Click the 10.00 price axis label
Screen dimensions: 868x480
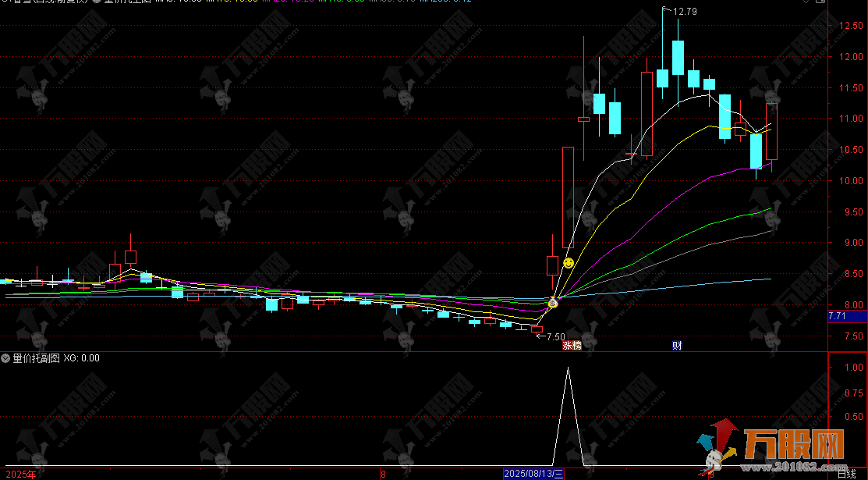coord(851,181)
